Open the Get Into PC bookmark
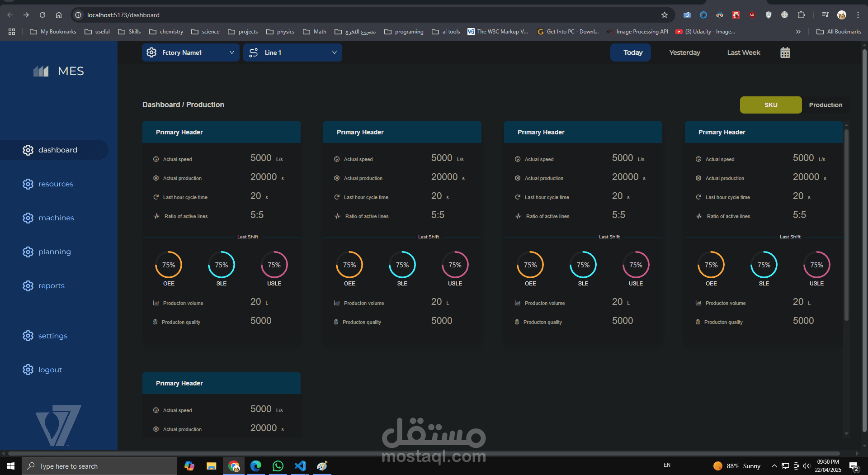The image size is (868, 475). (568, 32)
